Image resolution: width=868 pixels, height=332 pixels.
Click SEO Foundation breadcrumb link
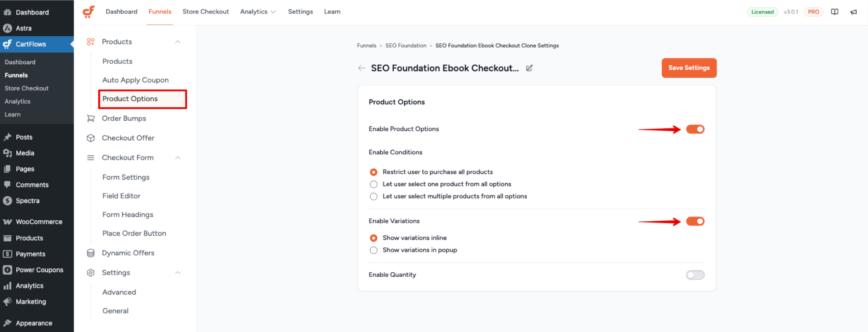point(406,46)
